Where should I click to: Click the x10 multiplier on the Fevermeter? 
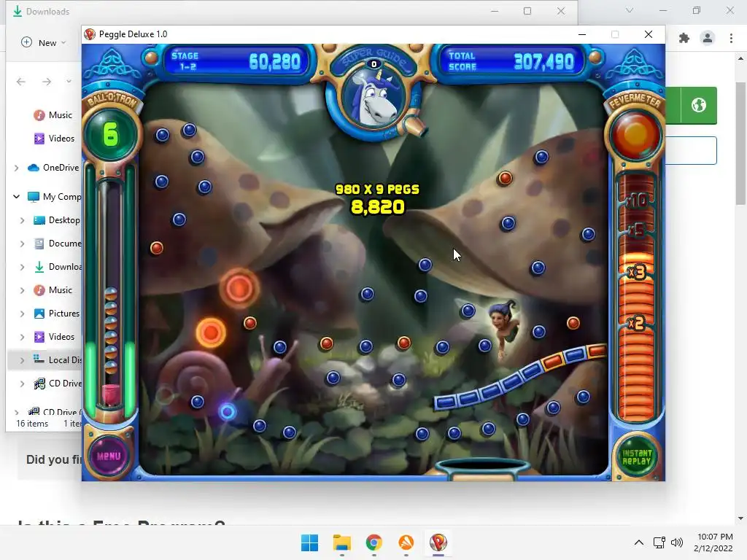(x=636, y=201)
